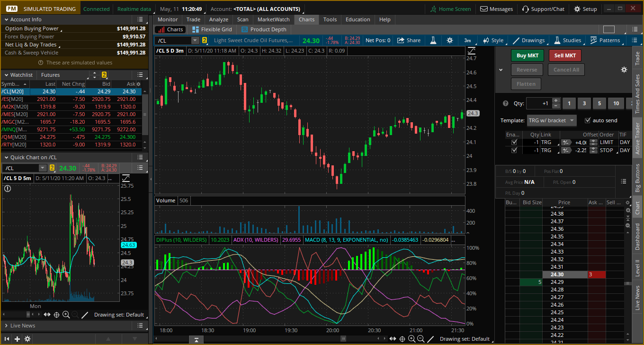Toggle the LIMIT order enable checkbox
The image size is (644, 345).
tap(514, 142)
